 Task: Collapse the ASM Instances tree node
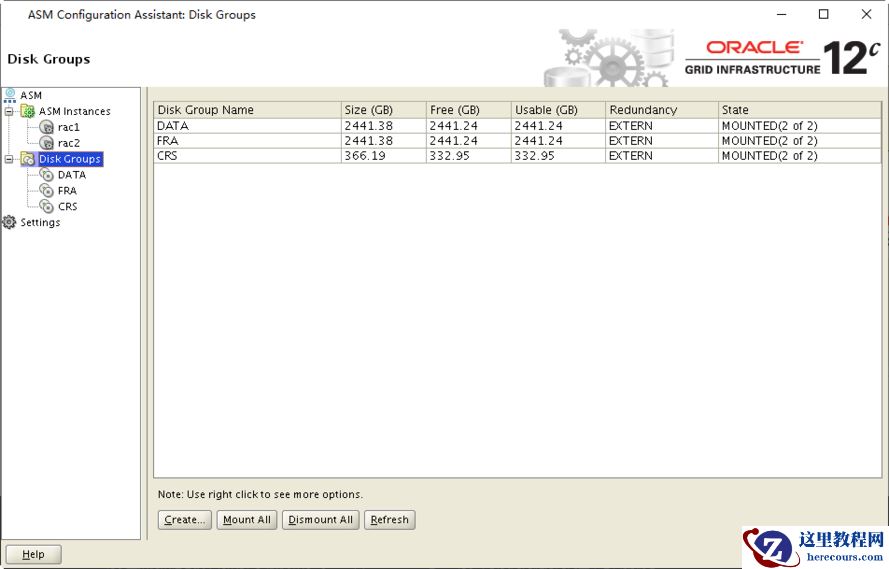click(x=9, y=112)
